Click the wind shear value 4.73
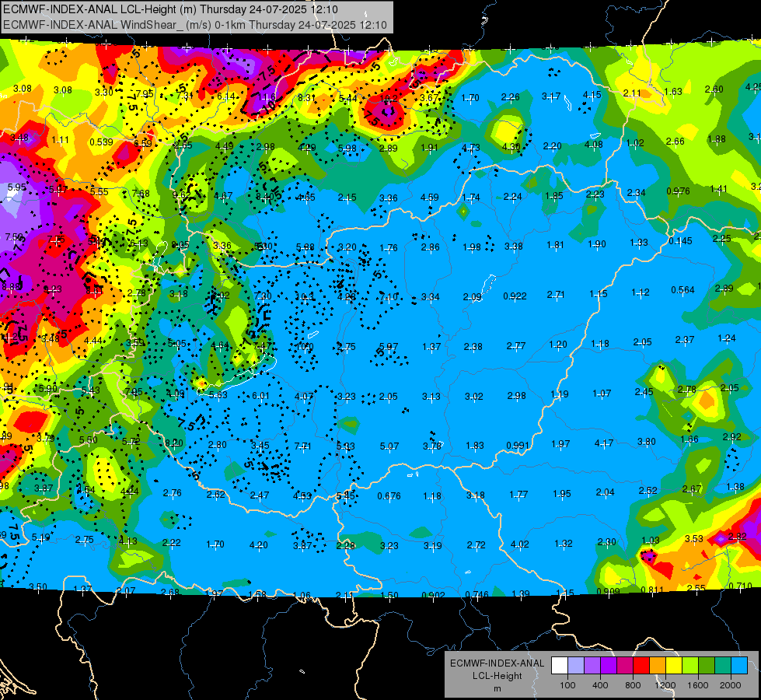This screenshot has width=761, height=700. [471, 147]
